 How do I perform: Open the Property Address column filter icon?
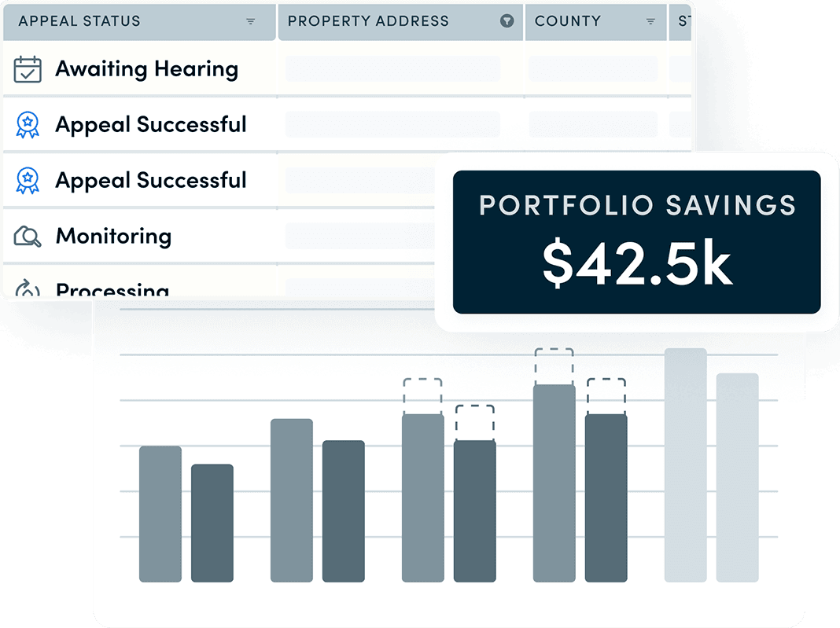[x=507, y=21]
